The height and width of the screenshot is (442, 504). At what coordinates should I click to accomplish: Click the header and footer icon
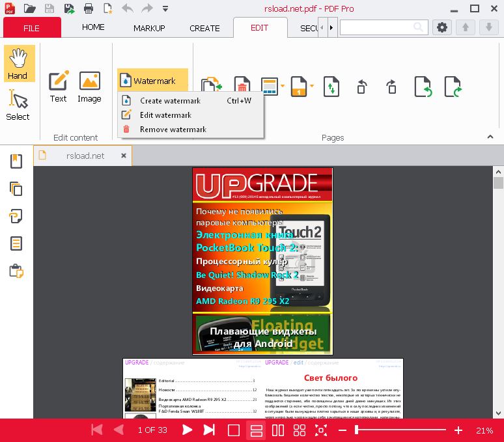[x=270, y=87]
